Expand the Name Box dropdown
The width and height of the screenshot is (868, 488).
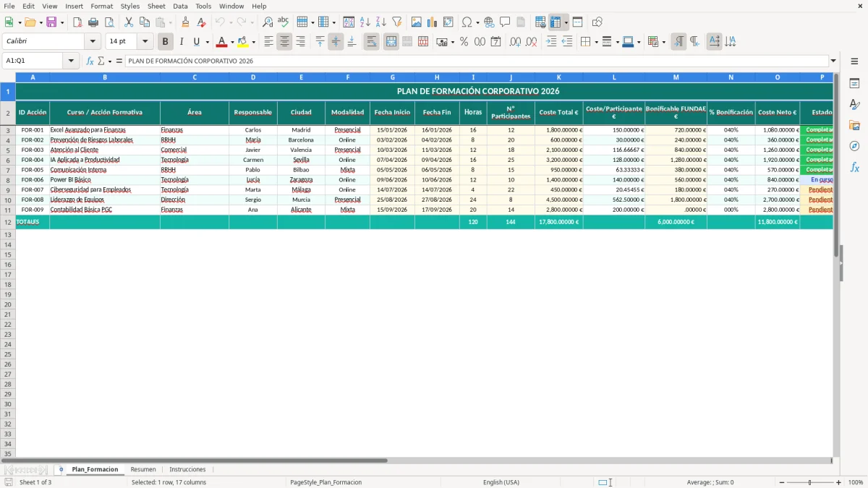71,61
